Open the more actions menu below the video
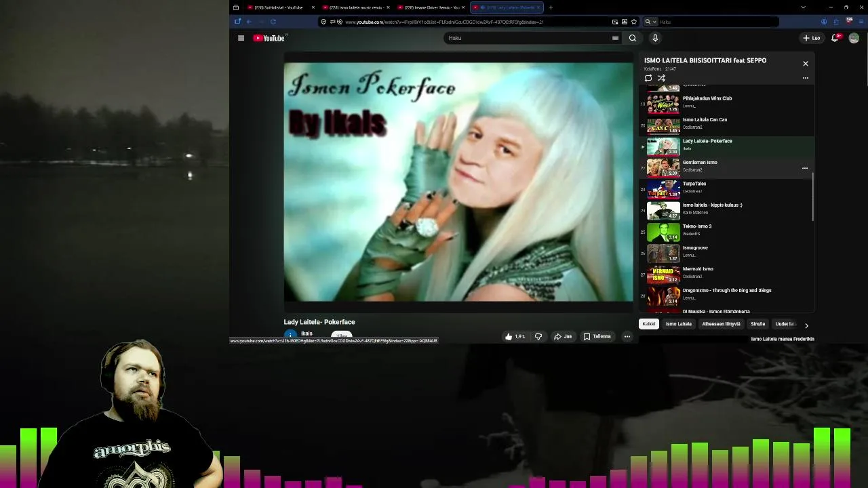868x488 pixels. (627, 336)
